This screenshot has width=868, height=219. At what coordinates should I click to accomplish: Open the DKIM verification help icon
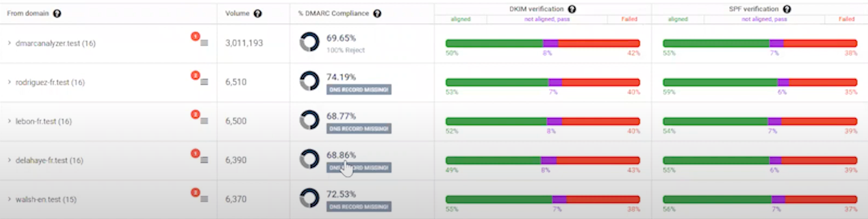tap(571, 9)
